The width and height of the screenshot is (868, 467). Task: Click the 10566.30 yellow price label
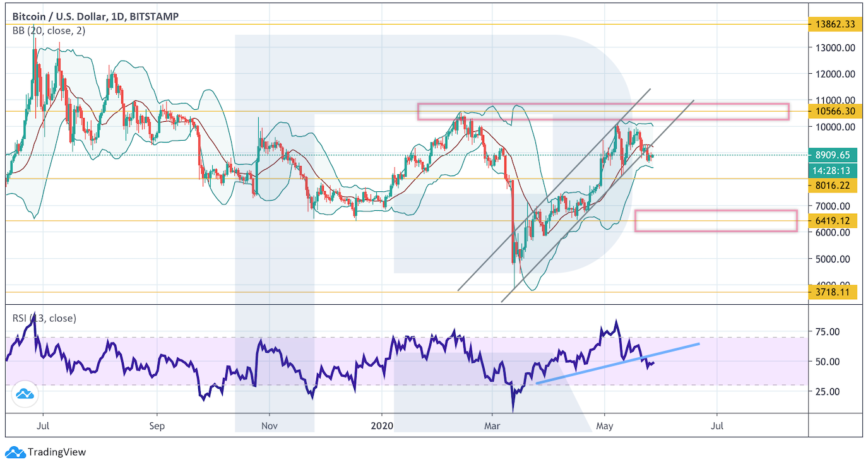click(x=833, y=111)
